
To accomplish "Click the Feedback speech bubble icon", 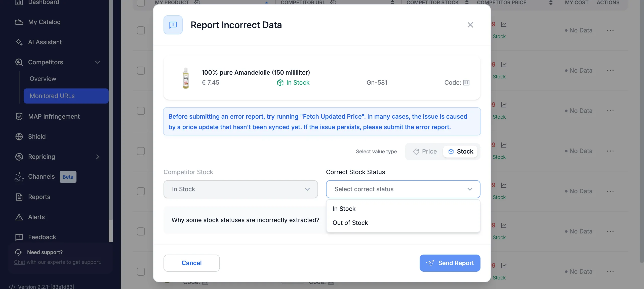I will coord(19,237).
